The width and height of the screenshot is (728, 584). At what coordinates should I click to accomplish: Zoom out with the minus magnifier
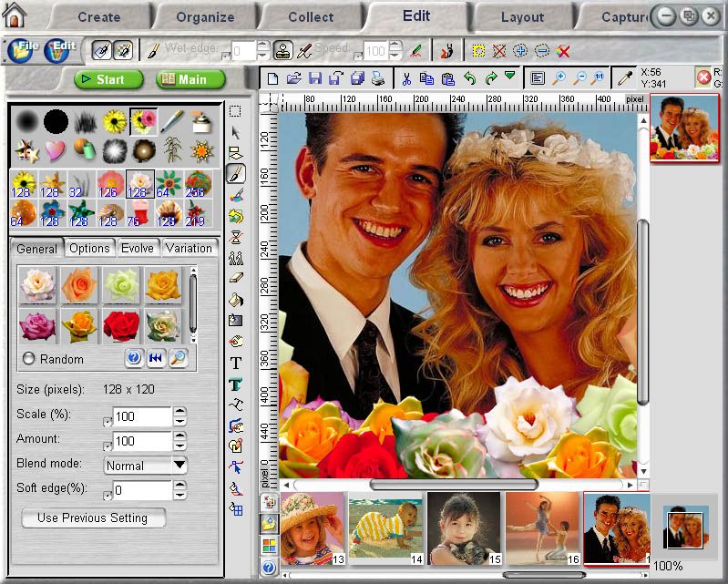point(579,78)
